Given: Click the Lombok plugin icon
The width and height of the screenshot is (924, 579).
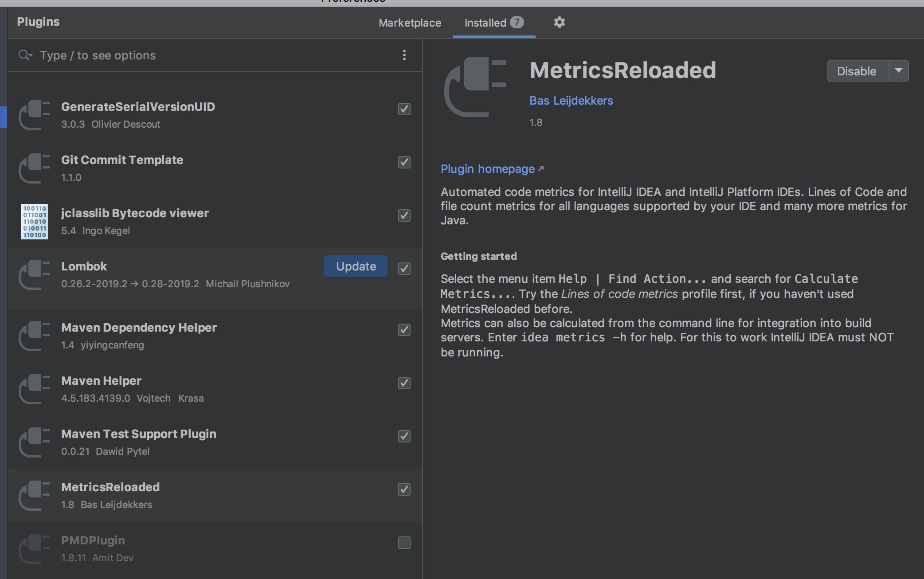Looking at the screenshot, I should click(x=35, y=275).
